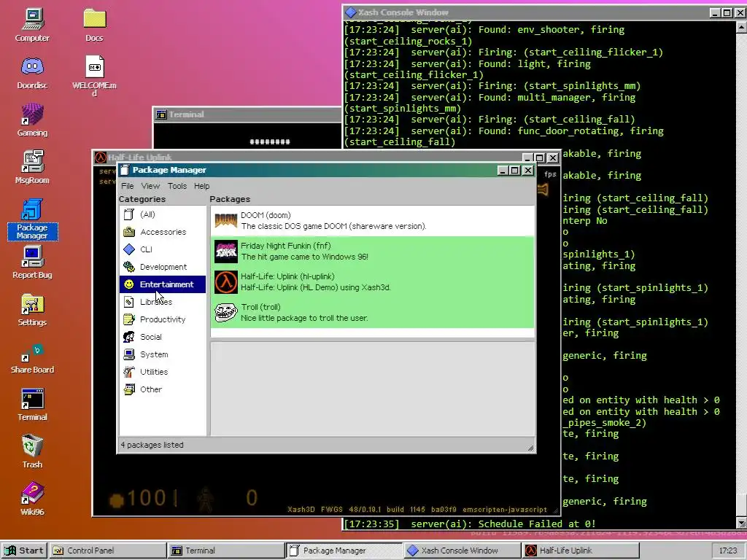Select the Entertainment category
747x560 pixels.
[x=163, y=284]
